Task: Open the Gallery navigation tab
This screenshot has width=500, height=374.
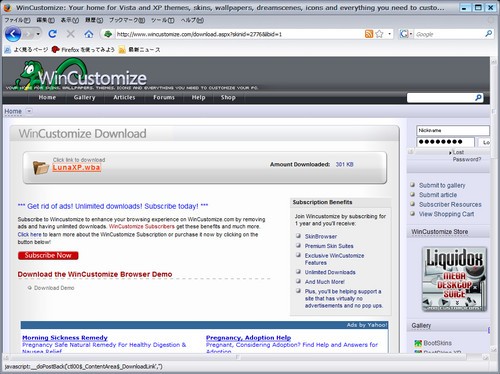Action: coord(84,97)
